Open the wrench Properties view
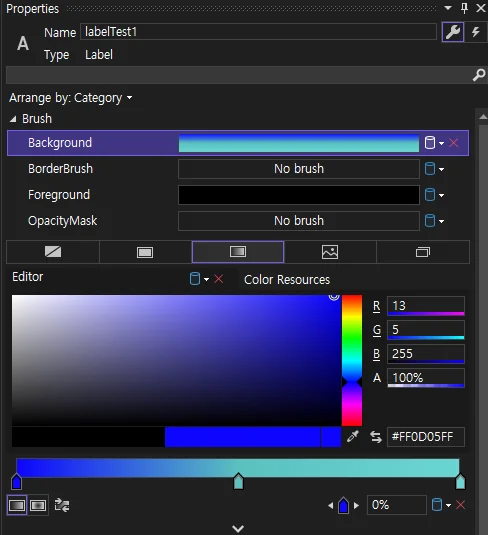Image resolution: width=488 pixels, height=535 pixels. 453,32
